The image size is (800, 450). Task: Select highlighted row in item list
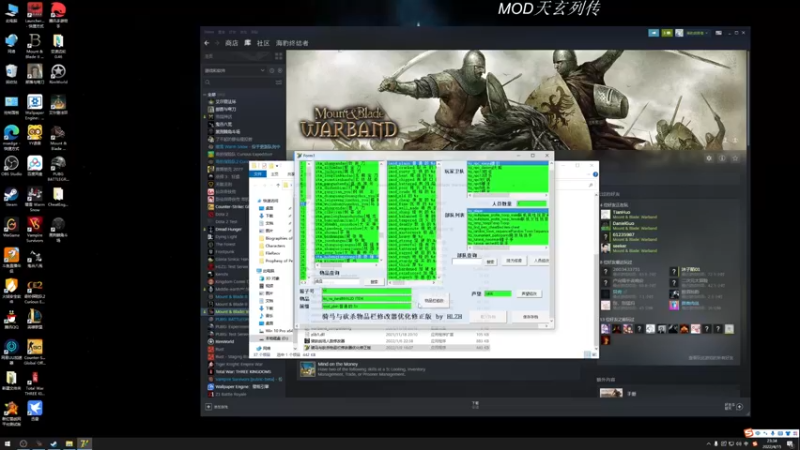346,257
